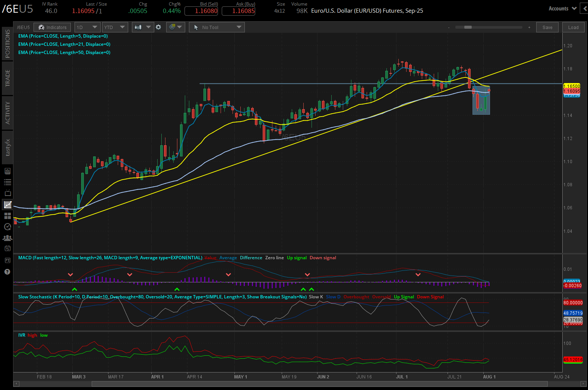
Task: Click the 1.16500 yellow price tag
Action: tap(572, 86)
